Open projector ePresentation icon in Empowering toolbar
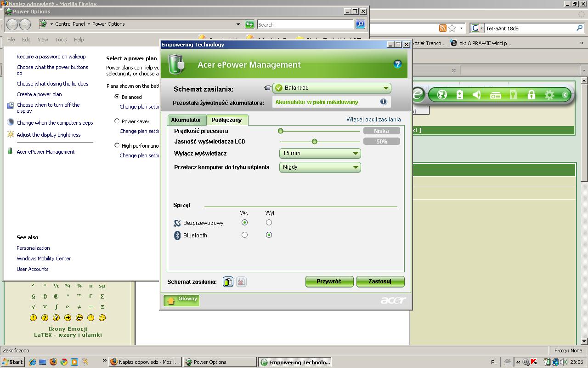Image resolution: width=588 pixels, height=368 pixels. (495, 95)
